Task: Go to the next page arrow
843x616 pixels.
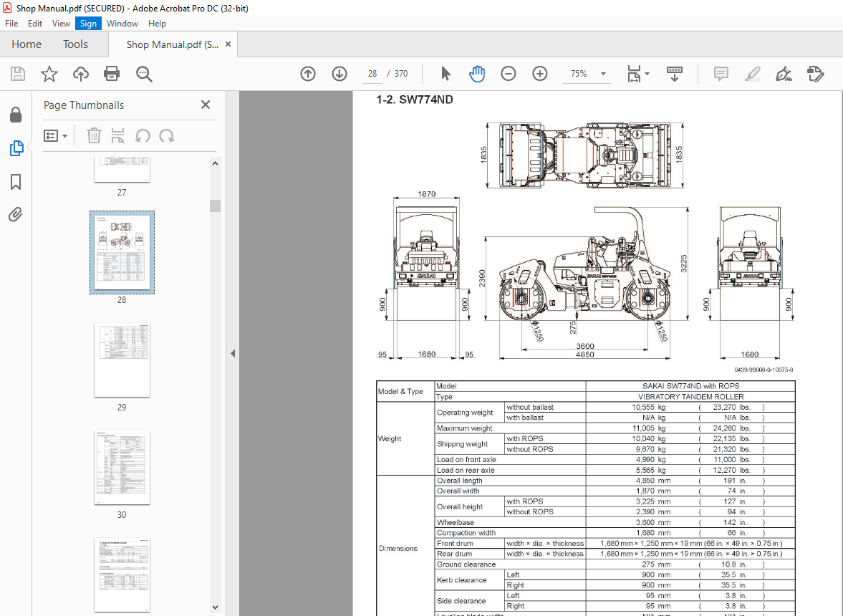Action: point(339,74)
